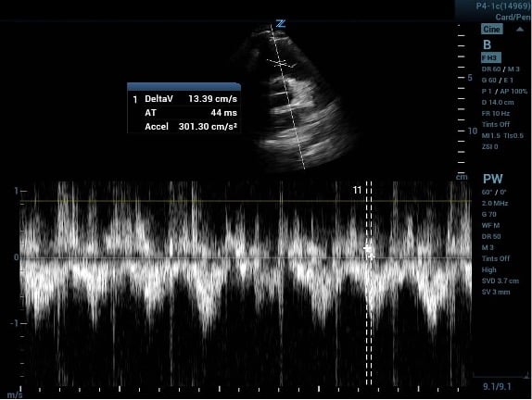The height and width of the screenshot is (400, 532).
Task: Click the measurement caliper label '11' on the spectrum
Action: click(x=357, y=190)
